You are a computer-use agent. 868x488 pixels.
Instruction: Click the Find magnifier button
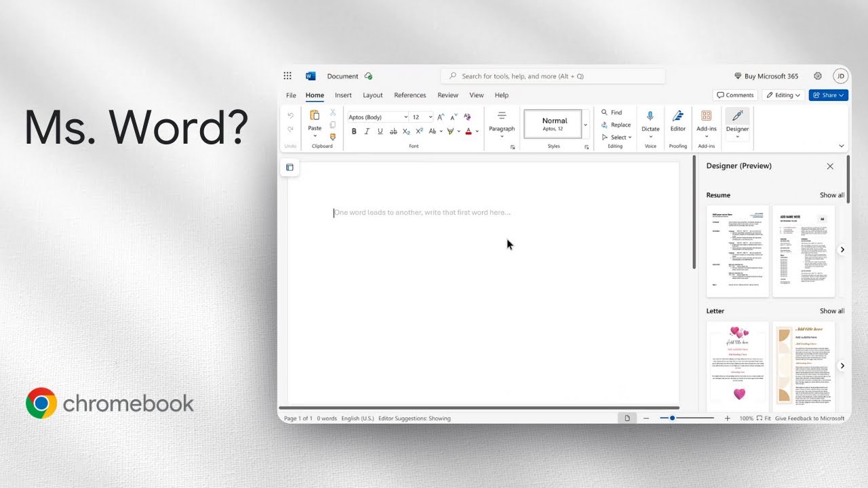611,113
